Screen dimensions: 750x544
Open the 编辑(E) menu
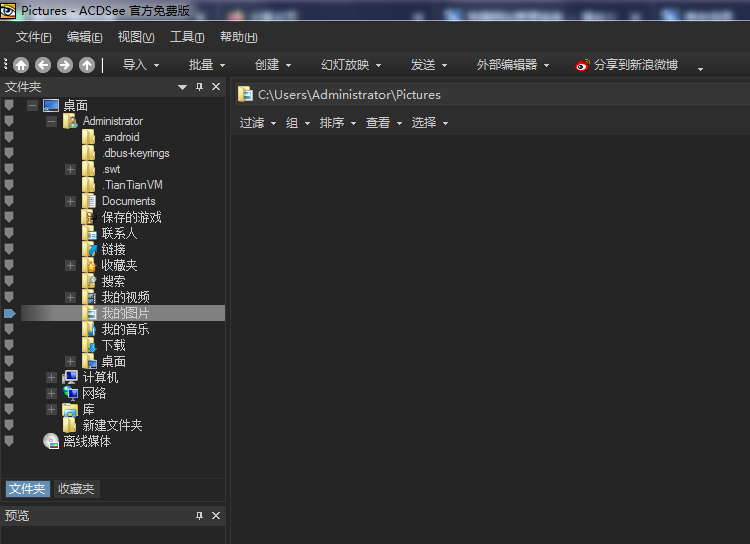84,37
